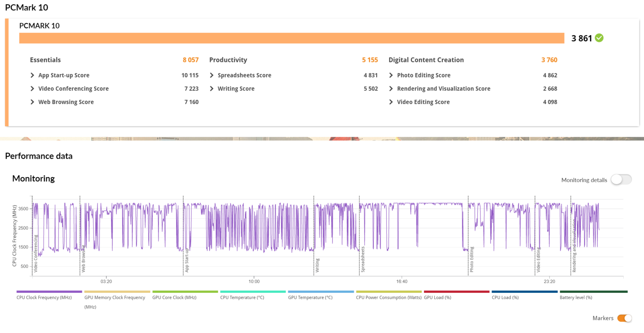The width and height of the screenshot is (644, 333).
Task: Expand Rendering and Visualization Score chevron
Action: [391, 88]
